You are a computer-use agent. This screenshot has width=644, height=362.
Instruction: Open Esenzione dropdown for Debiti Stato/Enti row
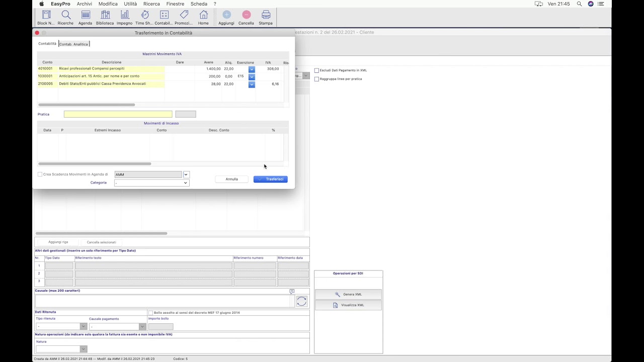[252, 84]
